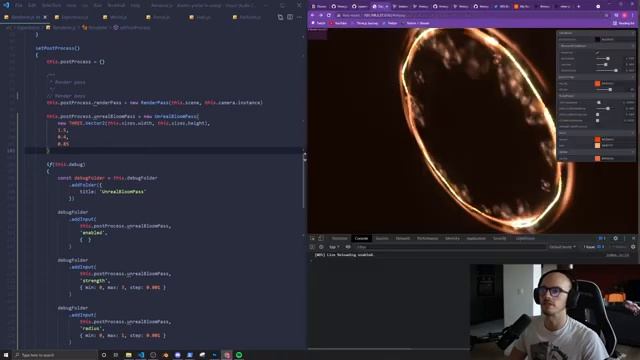The image size is (640, 360).
Task: Open the Help menu in VS Code
Action: (x=135, y=5)
